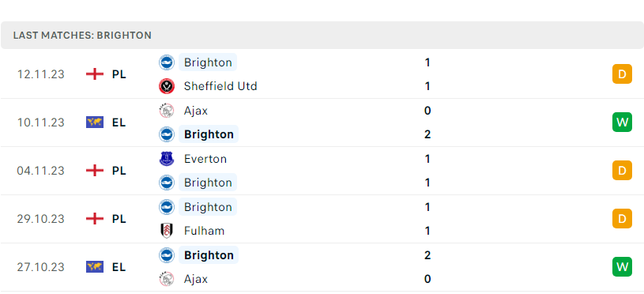Click the Sheffield Utd club crest
Viewport: 644px width, 294px height.
click(x=167, y=86)
